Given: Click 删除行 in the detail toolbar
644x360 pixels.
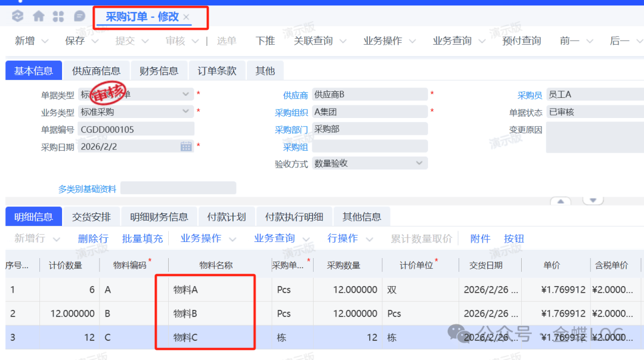Looking at the screenshot, I should point(93,238).
